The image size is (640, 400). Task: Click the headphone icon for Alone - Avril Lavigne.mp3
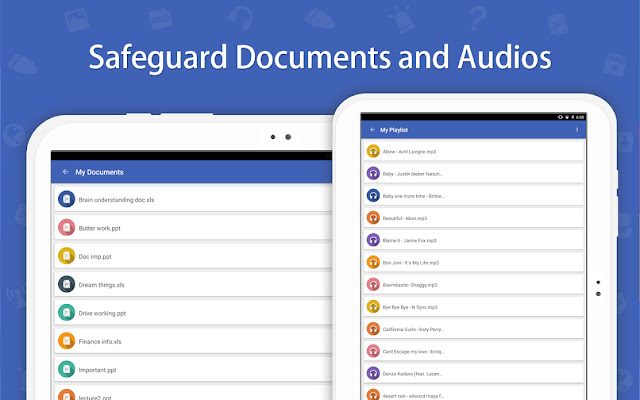(x=373, y=151)
